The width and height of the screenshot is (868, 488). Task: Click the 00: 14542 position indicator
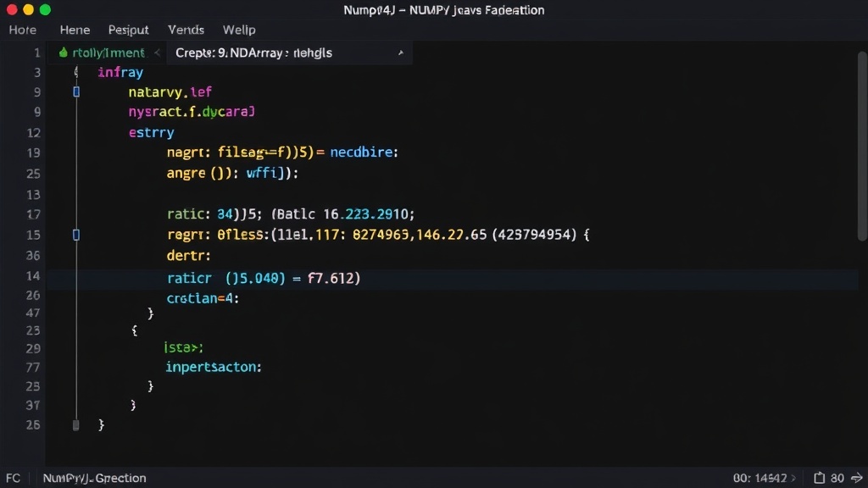(x=759, y=478)
